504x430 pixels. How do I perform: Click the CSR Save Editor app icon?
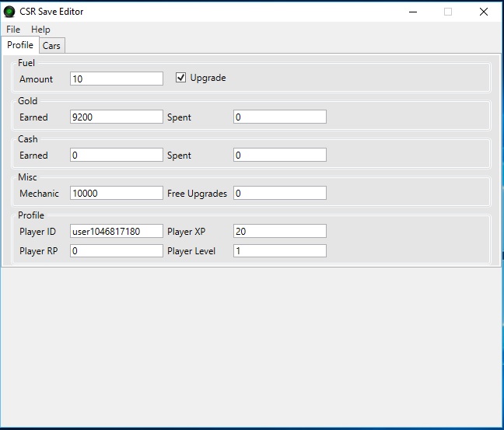(x=9, y=12)
